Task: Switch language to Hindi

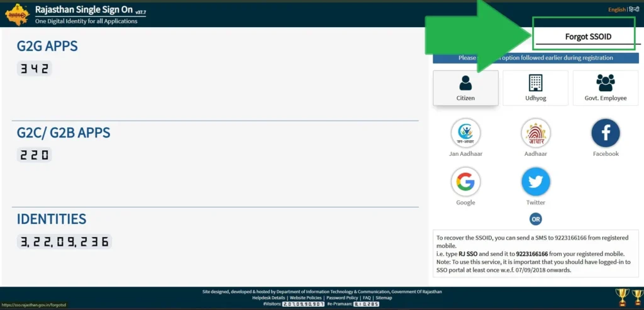Action: (x=633, y=9)
